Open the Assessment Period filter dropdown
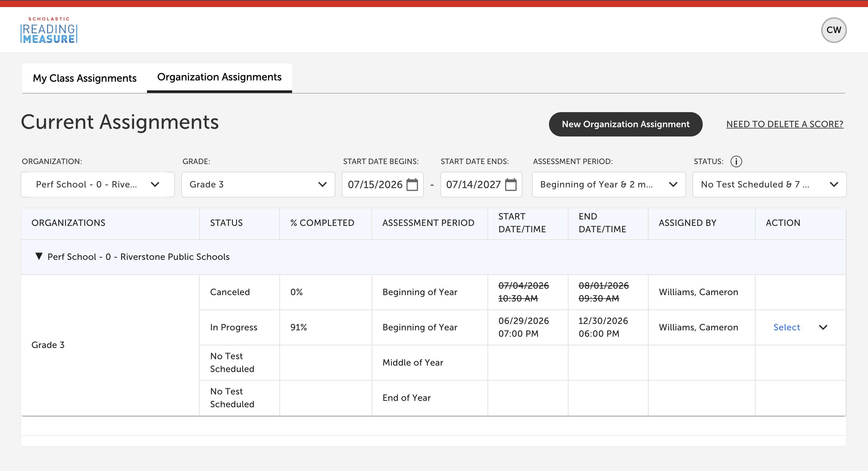Viewport: 868px width, 471px height. (x=609, y=185)
